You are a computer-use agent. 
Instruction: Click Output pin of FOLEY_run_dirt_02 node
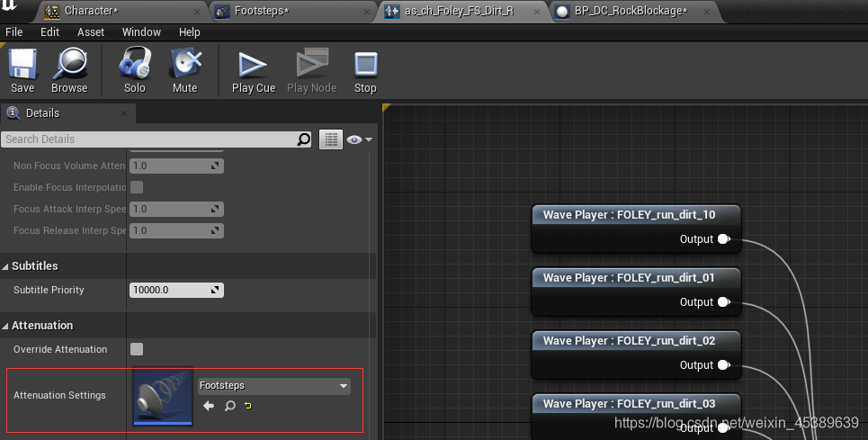(x=723, y=365)
